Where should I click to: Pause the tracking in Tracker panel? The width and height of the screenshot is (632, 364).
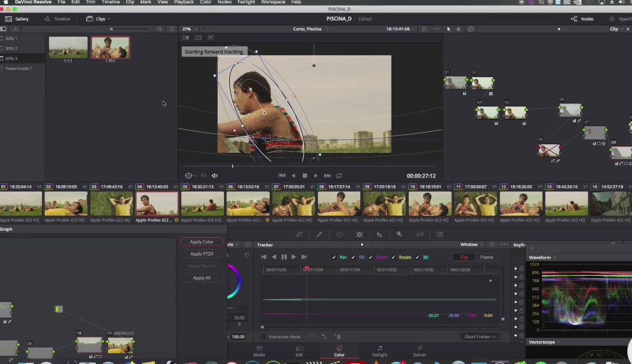[x=284, y=257]
